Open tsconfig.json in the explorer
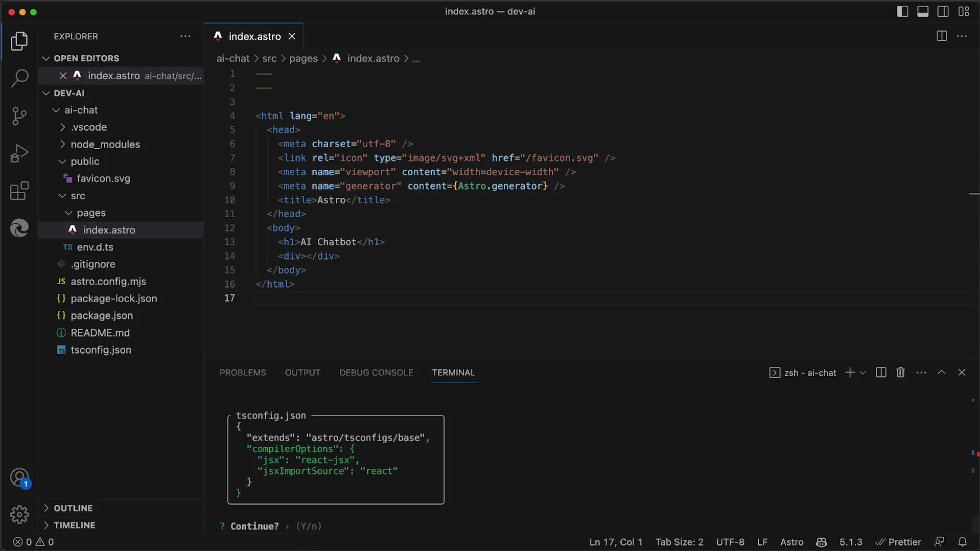 click(121, 350)
